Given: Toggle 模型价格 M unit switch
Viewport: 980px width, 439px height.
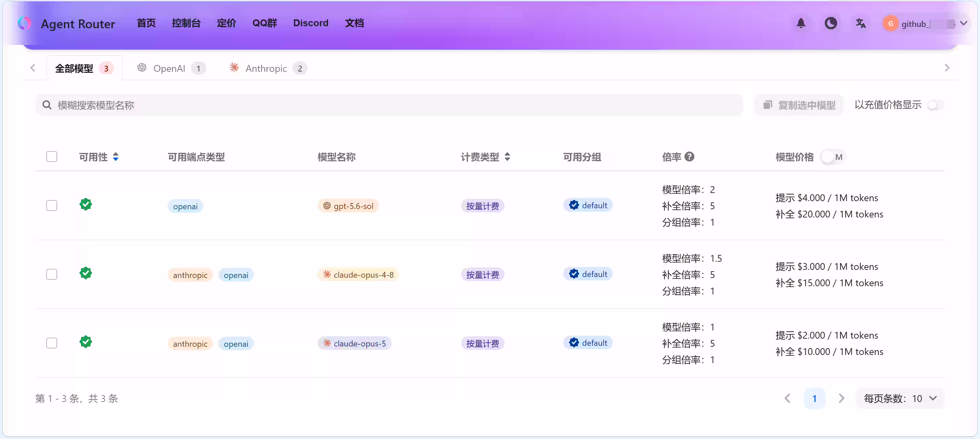Looking at the screenshot, I should [x=832, y=157].
